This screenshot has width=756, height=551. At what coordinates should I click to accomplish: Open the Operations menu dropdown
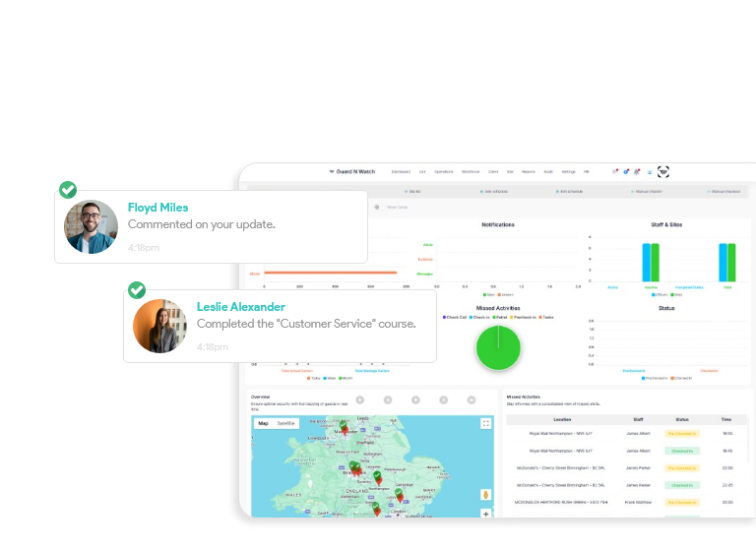click(x=445, y=171)
